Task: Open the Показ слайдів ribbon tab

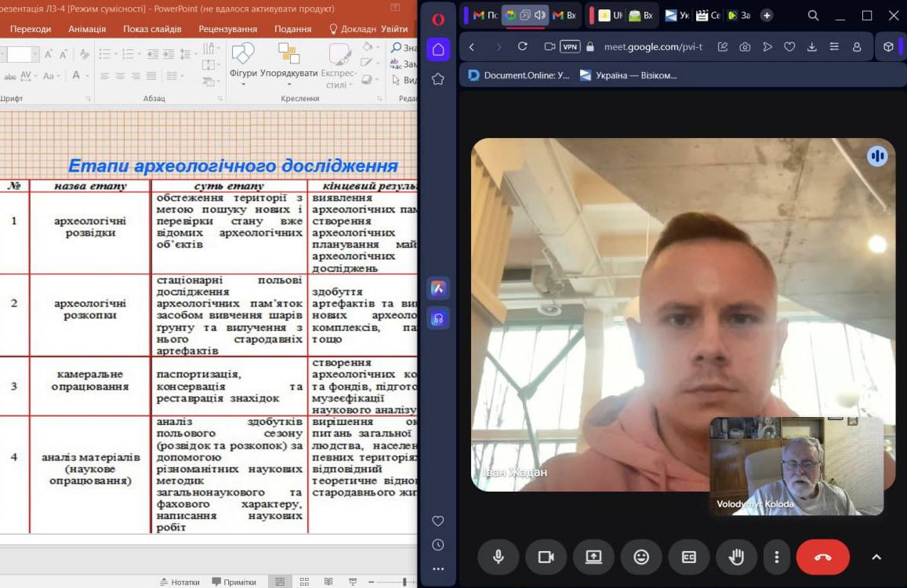Action: [152, 29]
